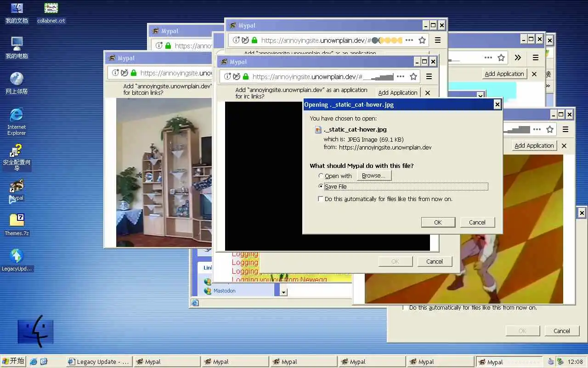Select the Save File radio option
588x368 pixels.
pos(321,186)
